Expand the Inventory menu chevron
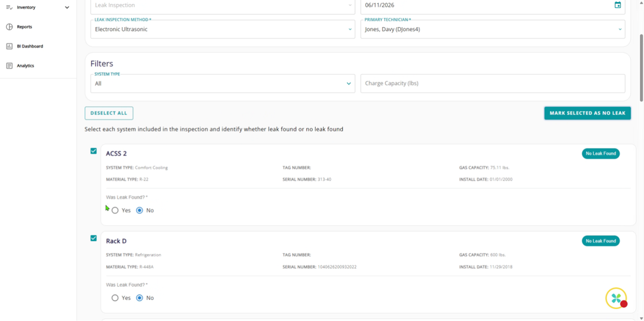The image size is (644, 321). click(x=67, y=7)
